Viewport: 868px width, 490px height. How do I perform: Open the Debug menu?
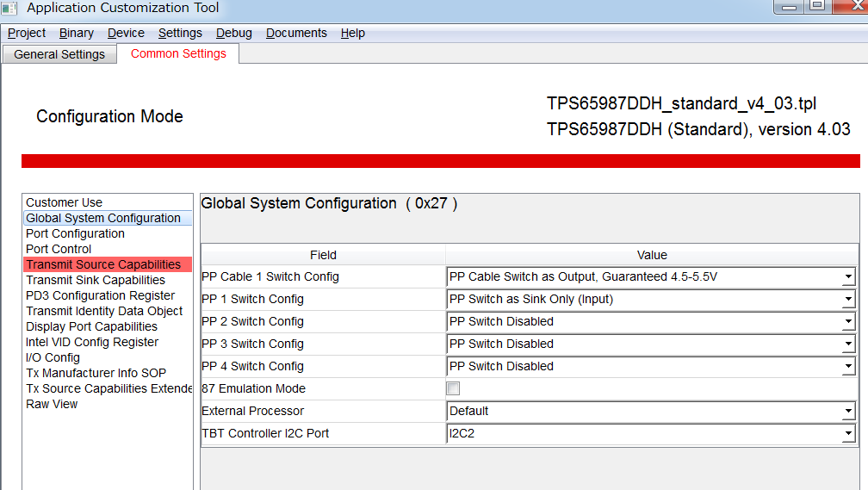click(233, 34)
